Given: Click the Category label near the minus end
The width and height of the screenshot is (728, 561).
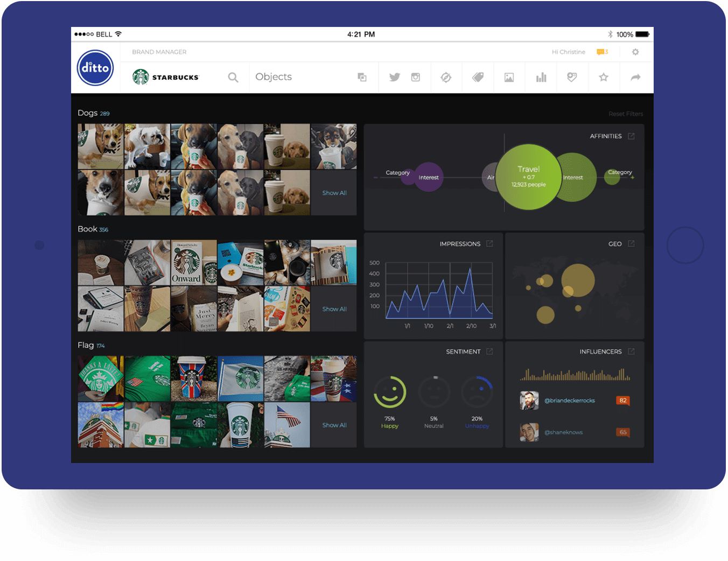Looking at the screenshot, I should pos(397,173).
